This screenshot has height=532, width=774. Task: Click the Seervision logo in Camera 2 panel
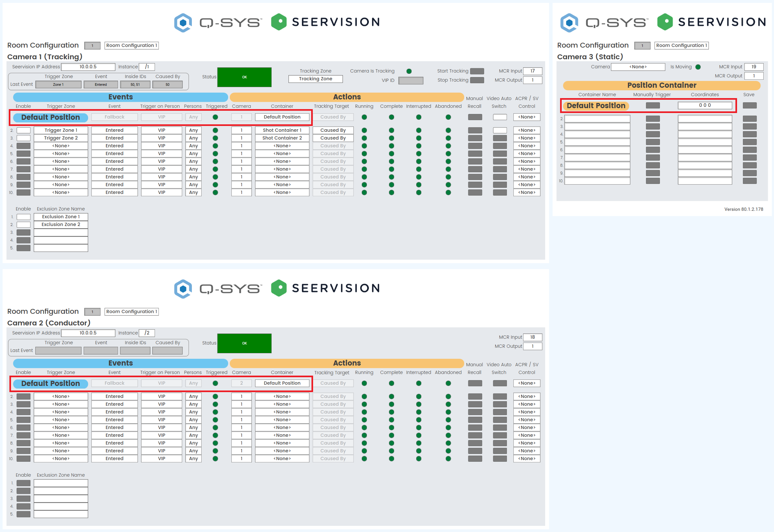[x=325, y=288]
